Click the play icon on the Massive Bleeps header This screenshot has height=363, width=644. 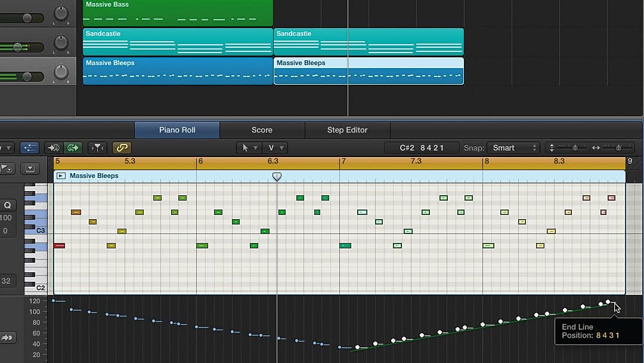click(x=62, y=176)
